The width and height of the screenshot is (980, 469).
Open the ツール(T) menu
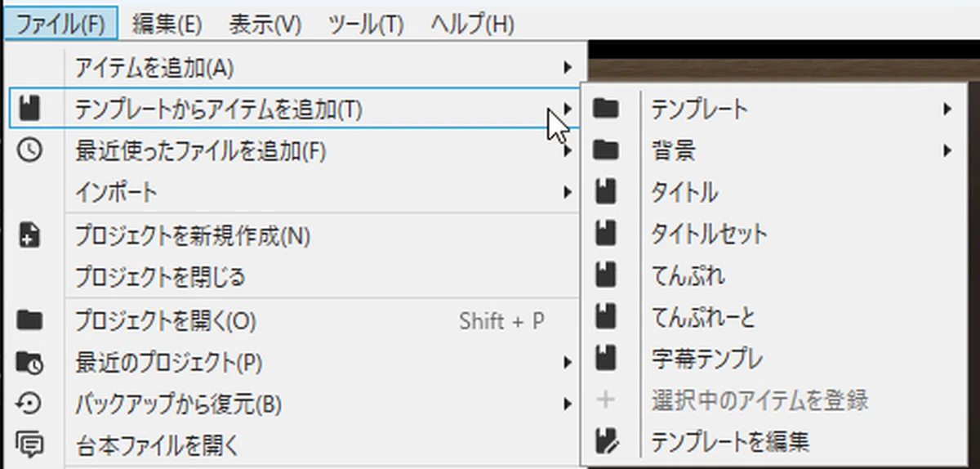pyautogui.click(x=366, y=24)
